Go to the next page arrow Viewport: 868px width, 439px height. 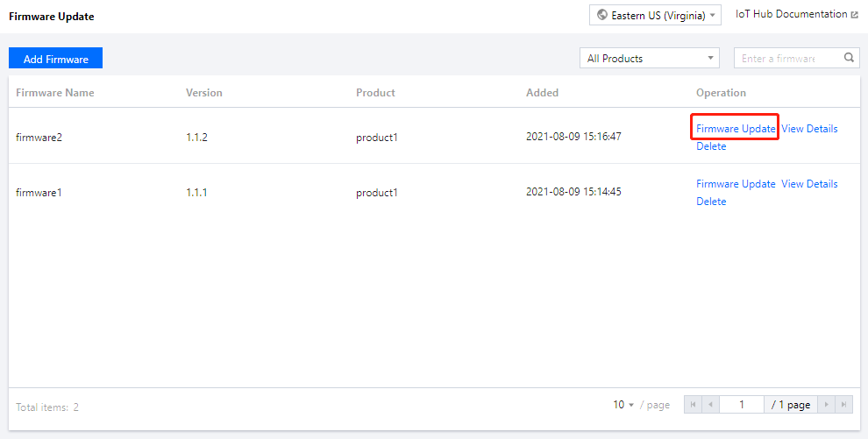[826, 405]
